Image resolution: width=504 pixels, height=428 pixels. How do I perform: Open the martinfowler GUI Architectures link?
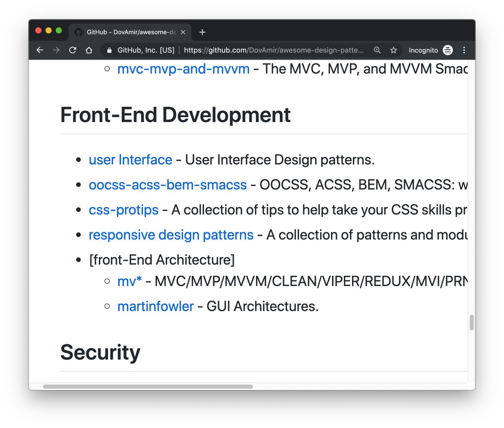(x=155, y=306)
